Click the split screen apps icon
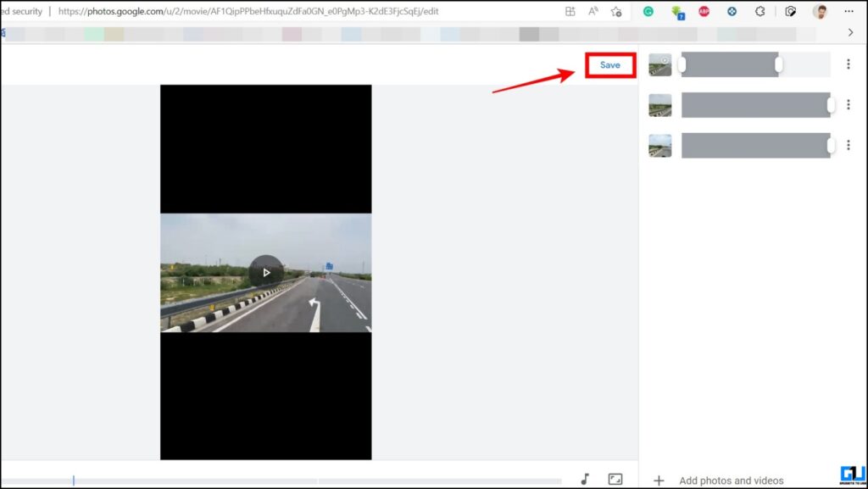 570,11
